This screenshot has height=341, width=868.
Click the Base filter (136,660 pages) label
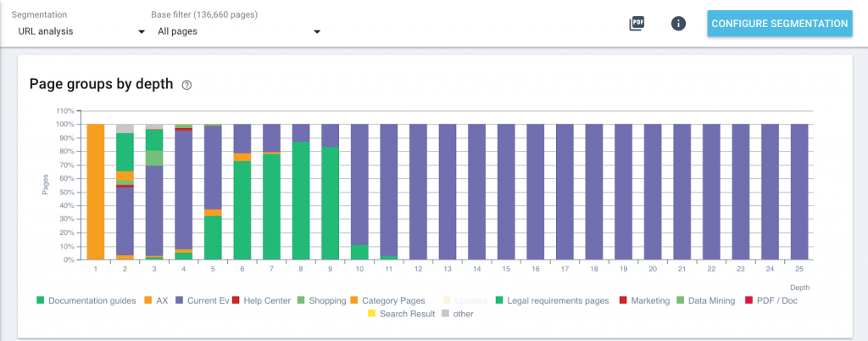click(204, 15)
